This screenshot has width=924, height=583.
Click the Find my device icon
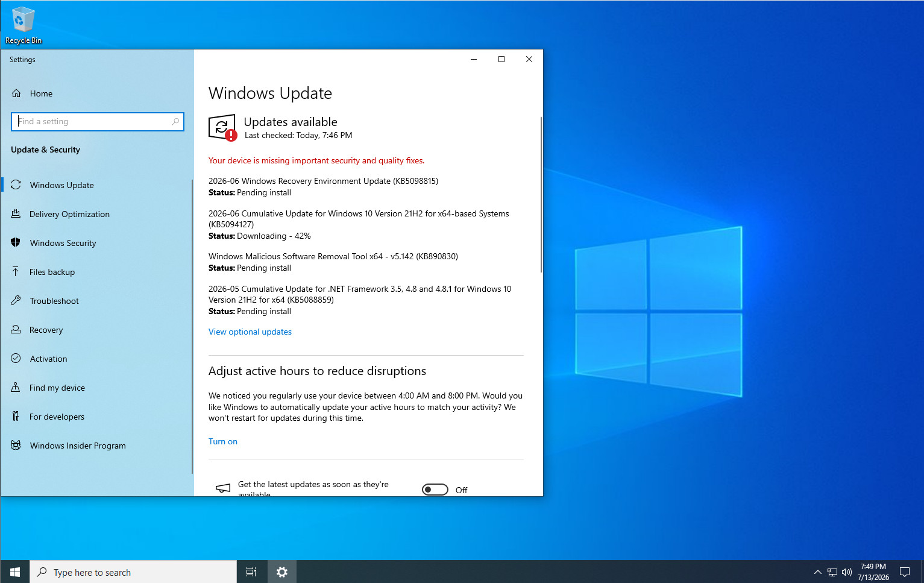tap(16, 388)
